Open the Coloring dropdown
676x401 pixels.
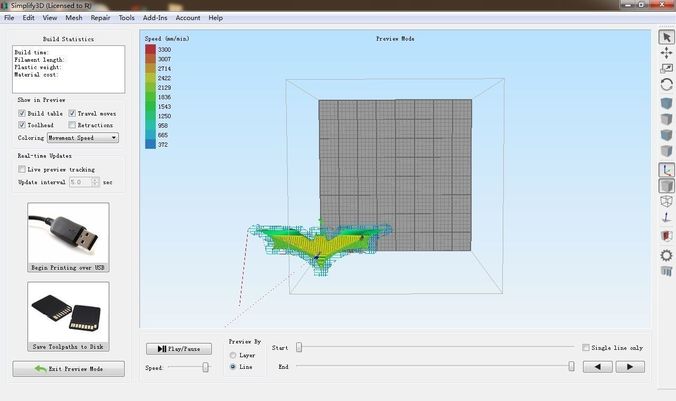[83, 138]
